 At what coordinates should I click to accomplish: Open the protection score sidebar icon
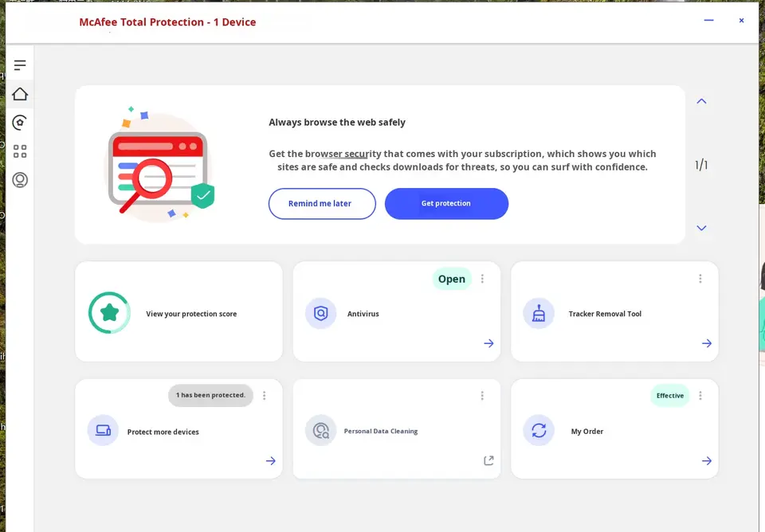click(20, 122)
